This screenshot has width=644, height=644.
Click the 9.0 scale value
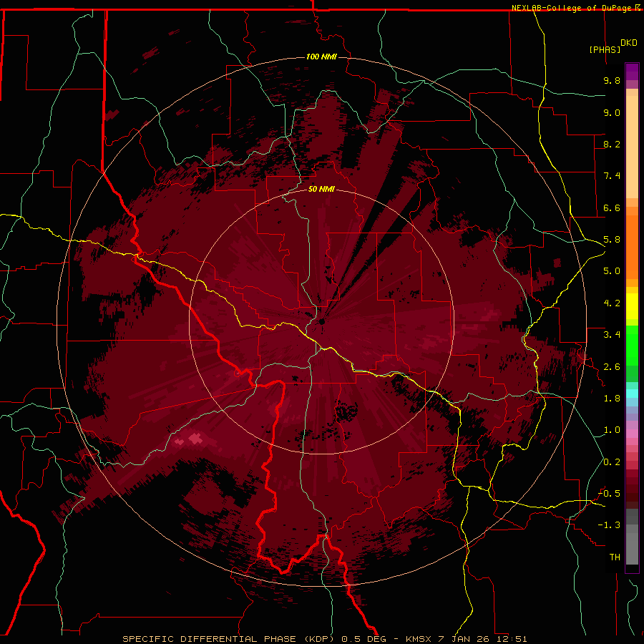pyautogui.click(x=612, y=112)
